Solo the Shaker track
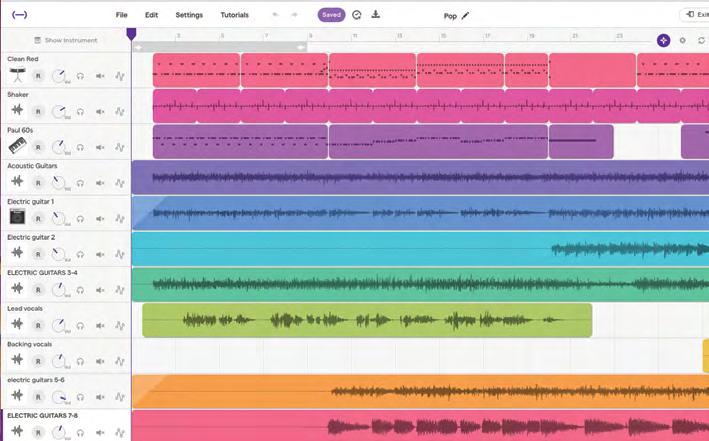Screen dimensions: 709x441 pos(80,112)
